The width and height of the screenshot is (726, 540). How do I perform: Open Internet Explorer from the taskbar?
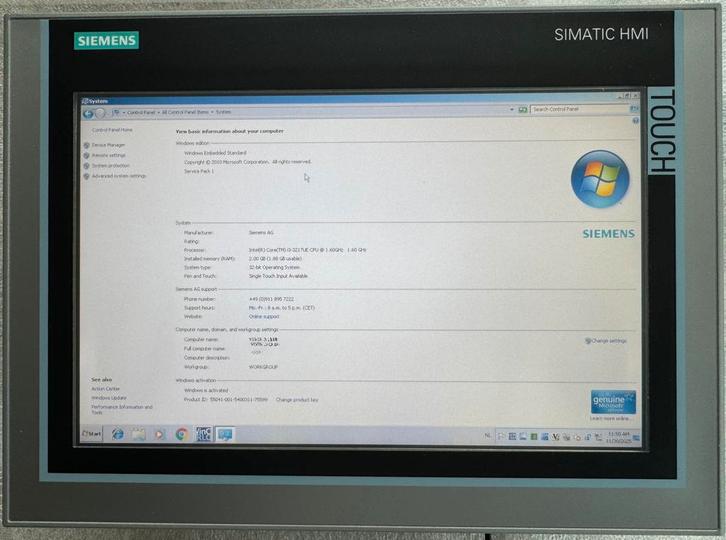[x=118, y=434]
